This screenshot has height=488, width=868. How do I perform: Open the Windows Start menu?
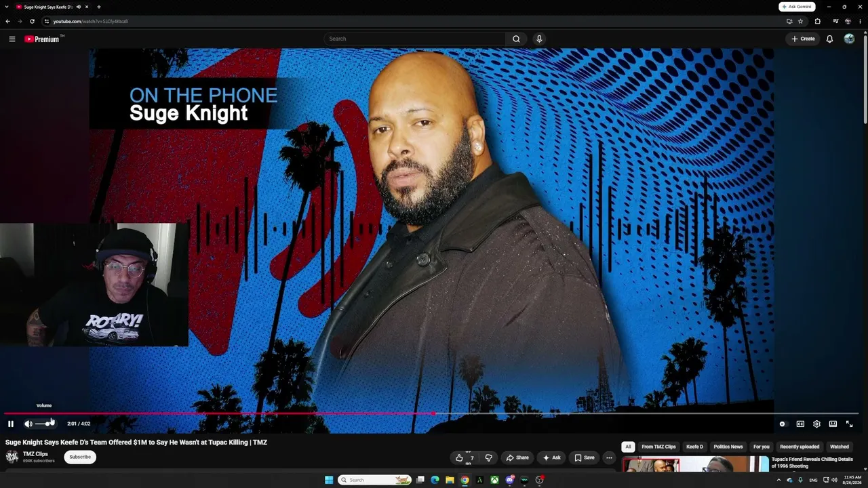(x=329, y=480)
